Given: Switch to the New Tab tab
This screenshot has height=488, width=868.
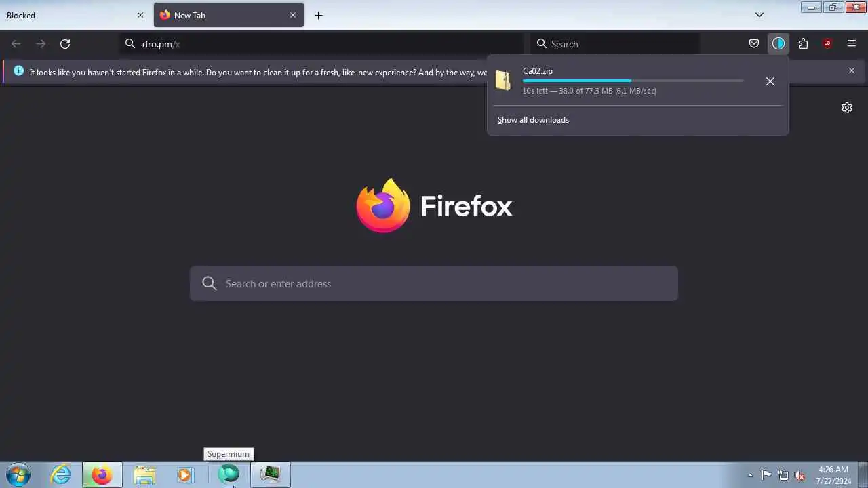Looking at the screenshot, I should coord(229,15).
